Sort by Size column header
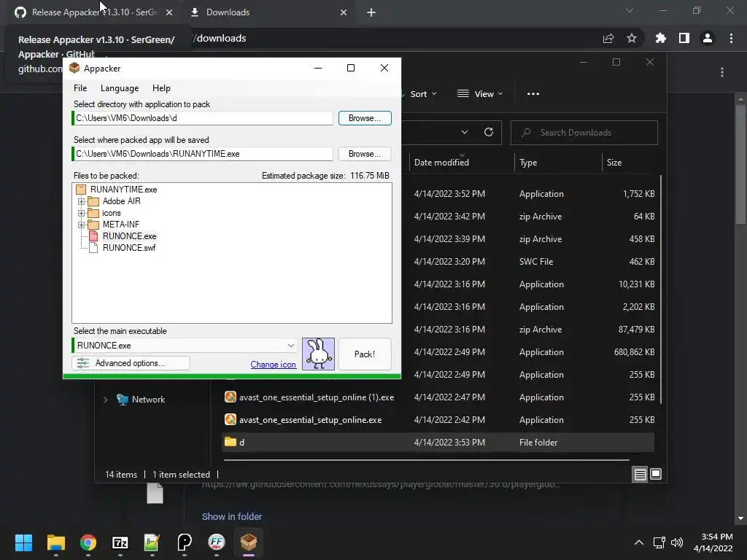This screenshot has height=560, width=747. click(614, 163)
